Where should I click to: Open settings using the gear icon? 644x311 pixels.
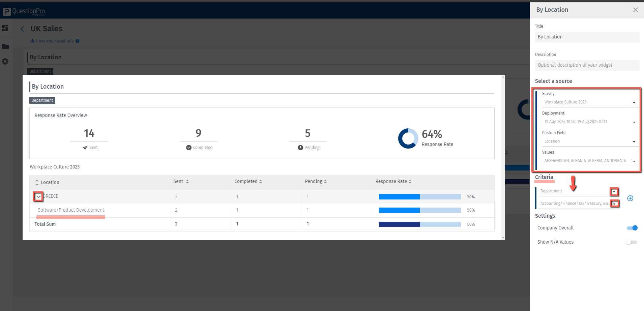tap(6, 61)
